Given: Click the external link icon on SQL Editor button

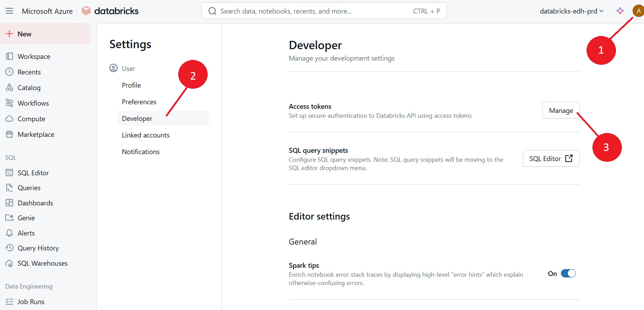Looking at the screenshot, I should 569,158.
